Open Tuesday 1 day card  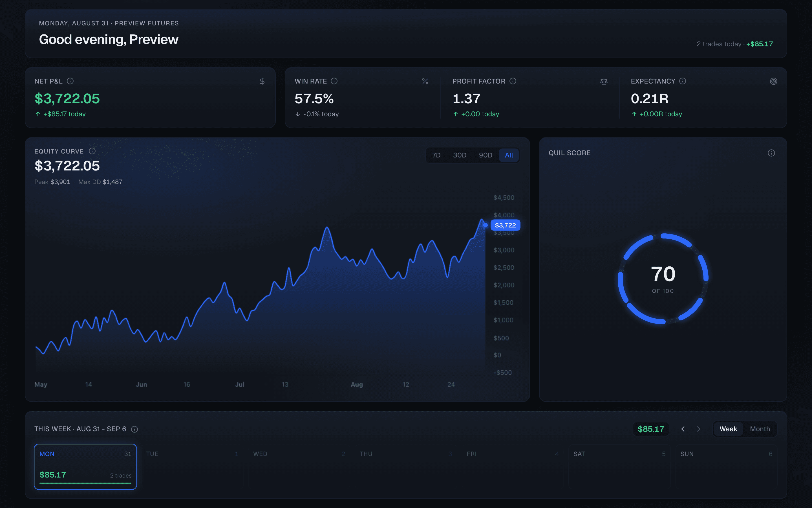(x=192, y=467)
